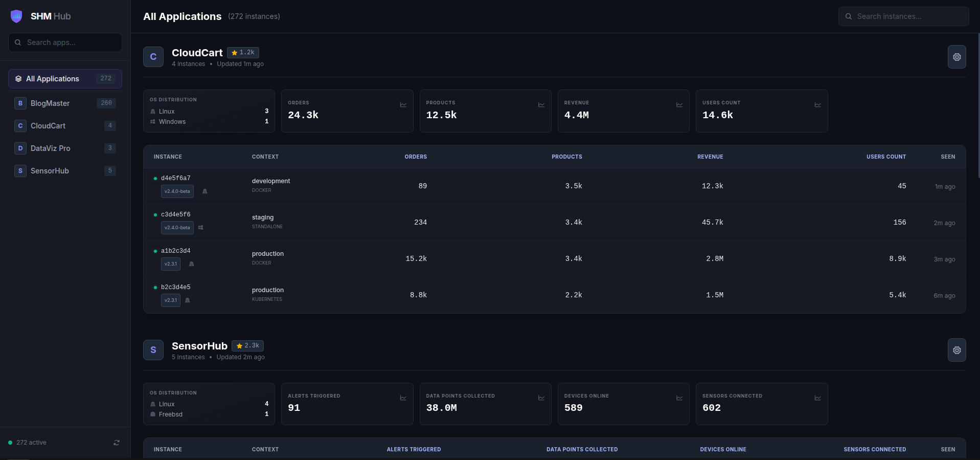Sort table by Users Count column header
Screen dimensions: 980x460
pyautogui.click(x=885, y=157)
